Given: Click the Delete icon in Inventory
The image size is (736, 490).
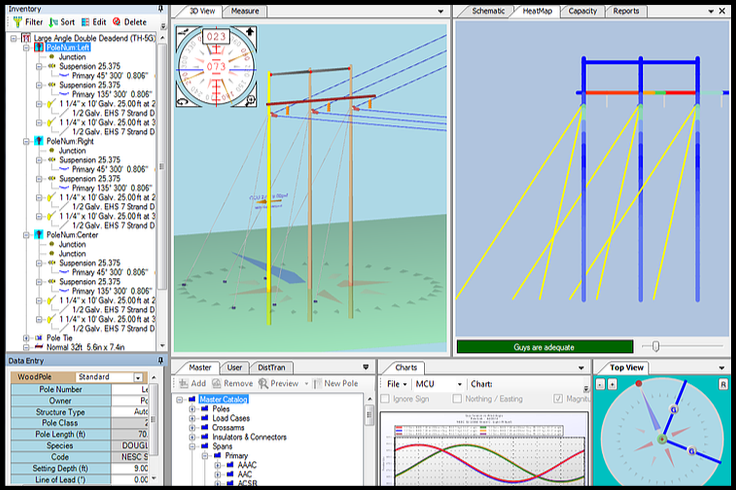Looking at the screenshot, I should [118, 21].
